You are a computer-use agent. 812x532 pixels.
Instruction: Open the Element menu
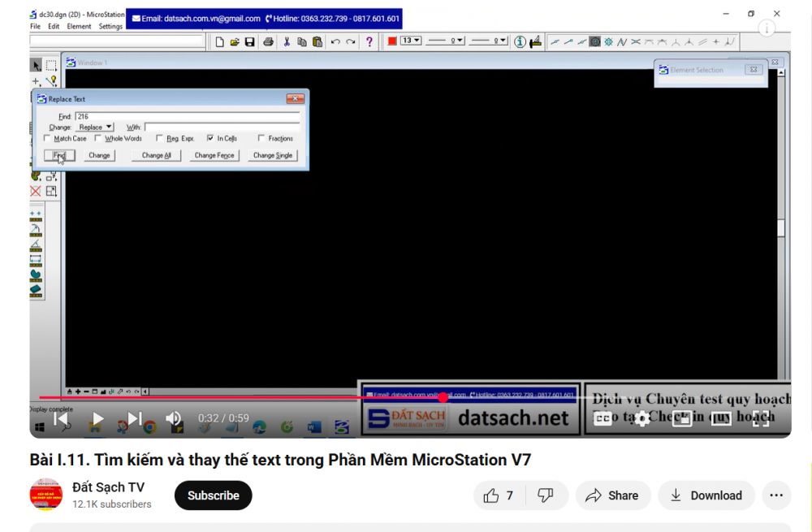pyautogui.click(x=79, y=26)
